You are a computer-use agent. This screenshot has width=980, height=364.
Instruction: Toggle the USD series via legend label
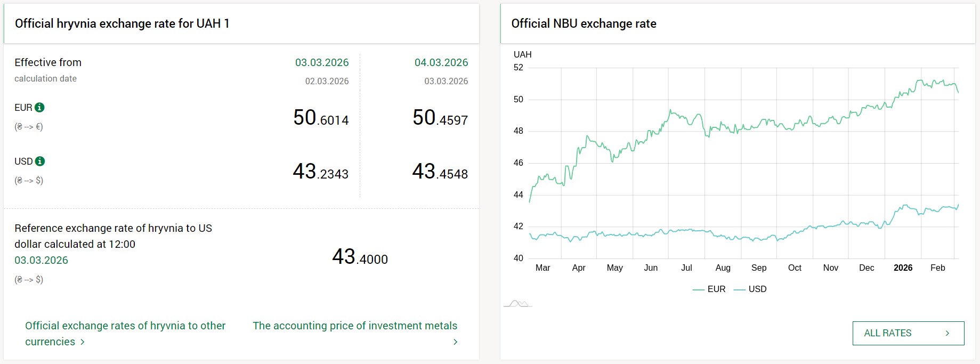click(x=757, y=289)
